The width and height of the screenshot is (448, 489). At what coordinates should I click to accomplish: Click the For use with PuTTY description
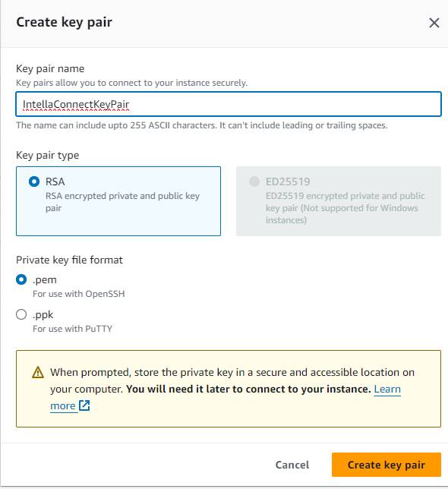click(x=72, y=329)
